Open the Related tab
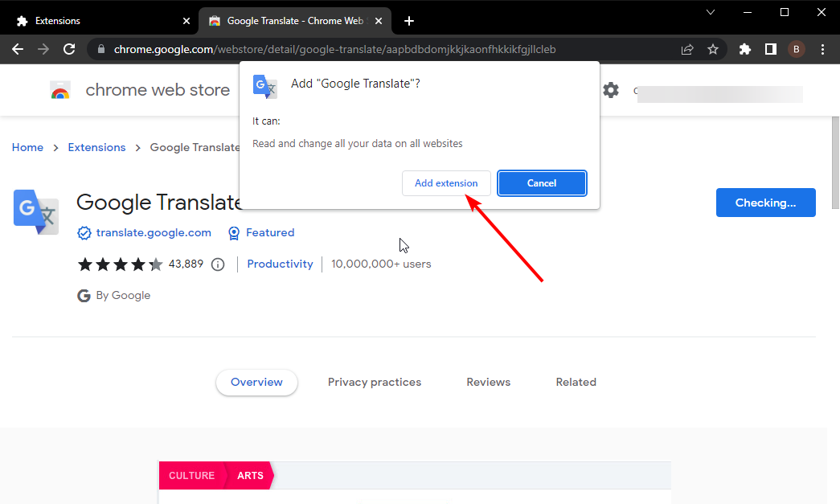The image size is (840, 504). point(576,382)
